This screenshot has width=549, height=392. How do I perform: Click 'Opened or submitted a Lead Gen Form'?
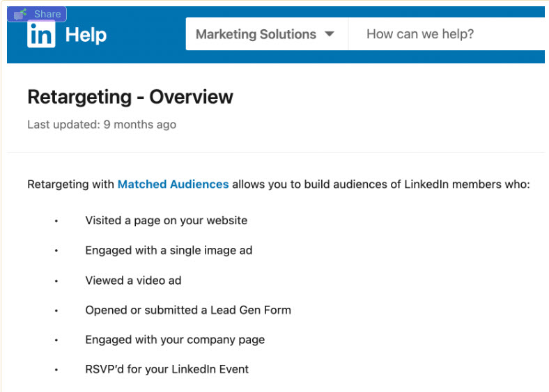188,310
